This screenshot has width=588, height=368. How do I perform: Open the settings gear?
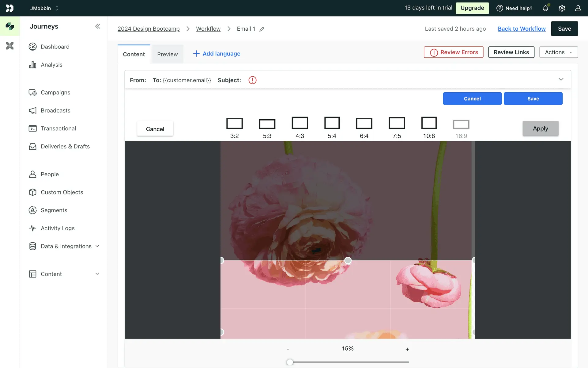click(x=562, y=8)
